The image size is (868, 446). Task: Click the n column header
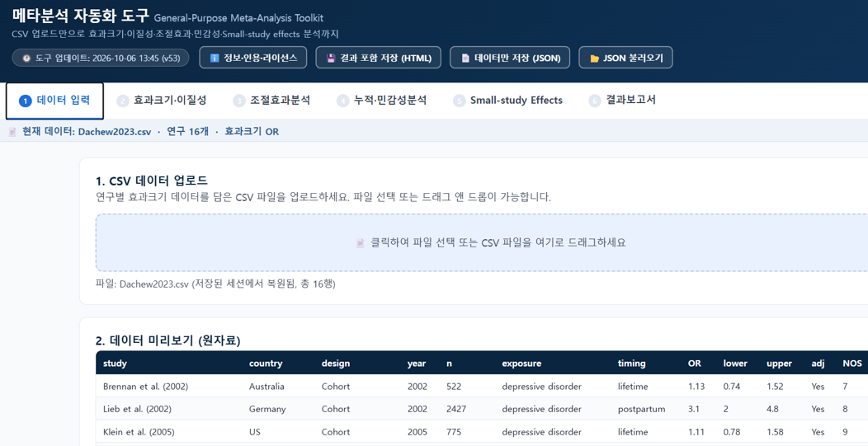[x=450, y=364]
